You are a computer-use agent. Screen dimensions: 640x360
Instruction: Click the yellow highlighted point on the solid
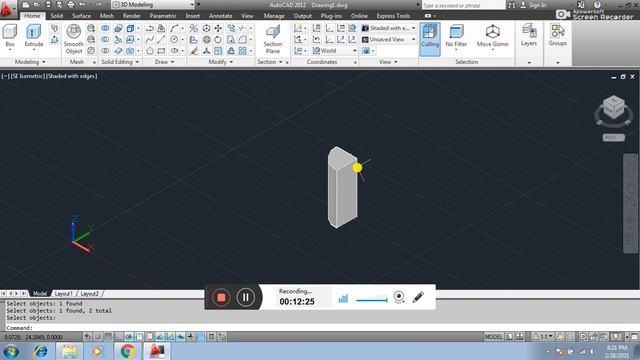click(357, 167)
